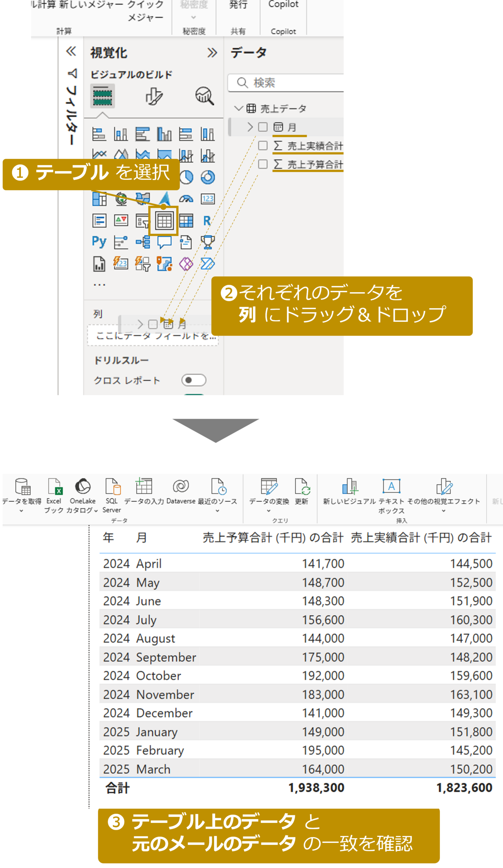
Task: Enable the 売上予算合計 field checkbox
Action: (x=263, y=164)
